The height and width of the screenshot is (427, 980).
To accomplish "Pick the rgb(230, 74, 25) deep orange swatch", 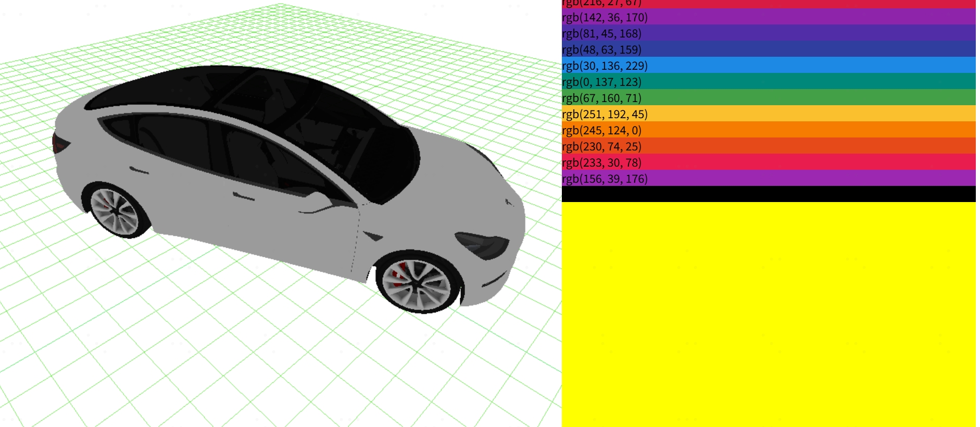I will [769, 146].
